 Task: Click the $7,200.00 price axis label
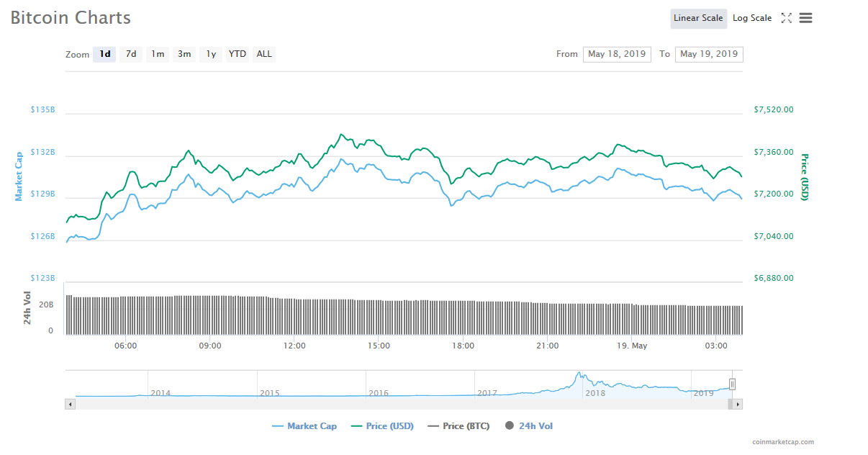coord(774,194)
